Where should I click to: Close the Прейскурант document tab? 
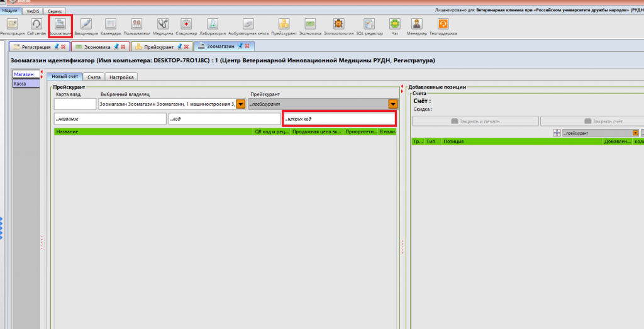(x=186, y=47)
